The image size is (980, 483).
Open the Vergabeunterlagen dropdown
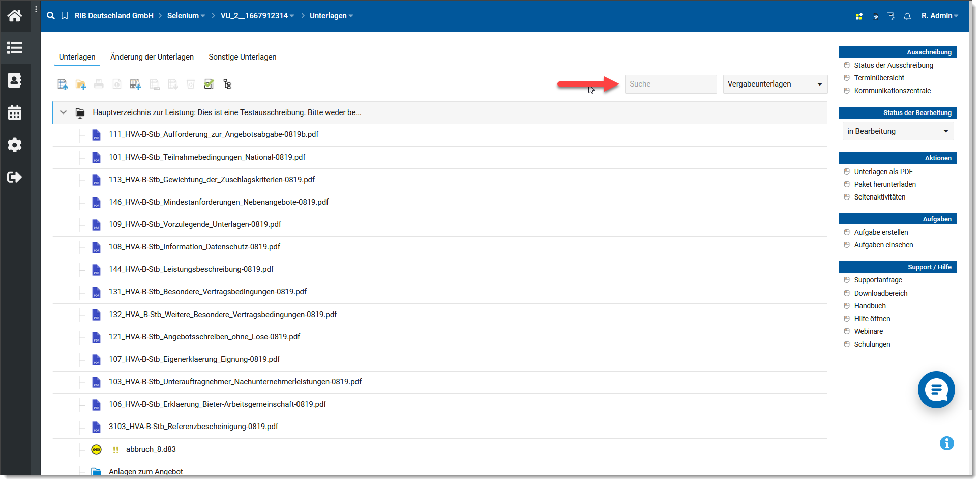(775, 84)
